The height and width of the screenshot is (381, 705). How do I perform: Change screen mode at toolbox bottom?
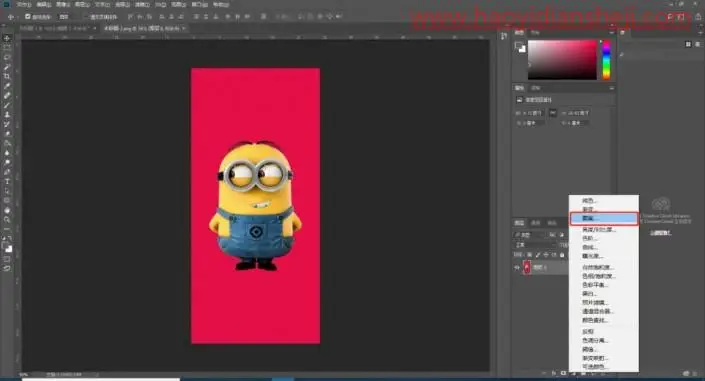click(7, 268)
